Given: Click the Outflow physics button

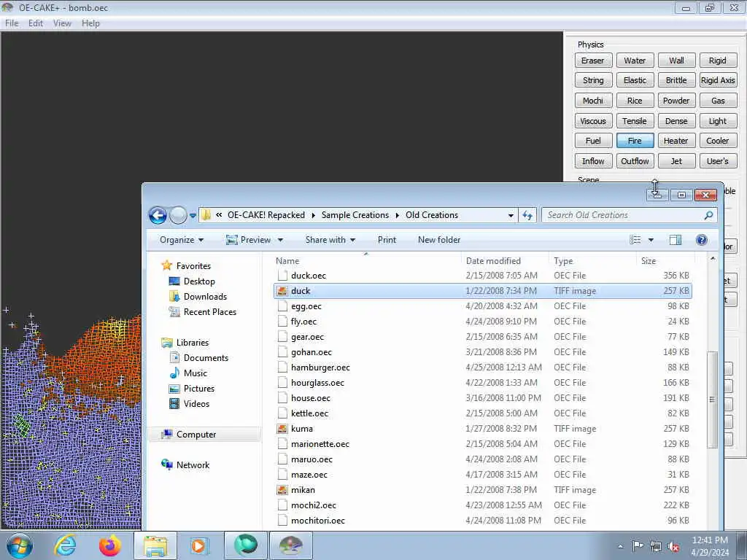Looking at the screenshot, I should tap(635, 161).
